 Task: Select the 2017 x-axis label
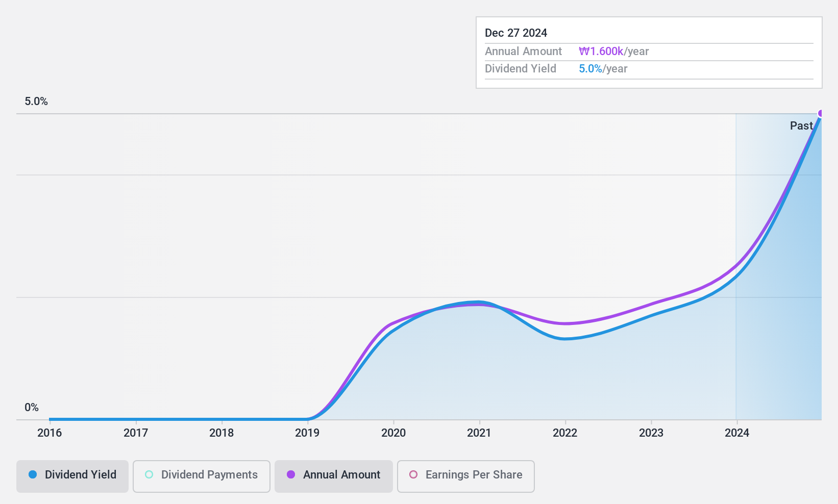pos(136,433)
